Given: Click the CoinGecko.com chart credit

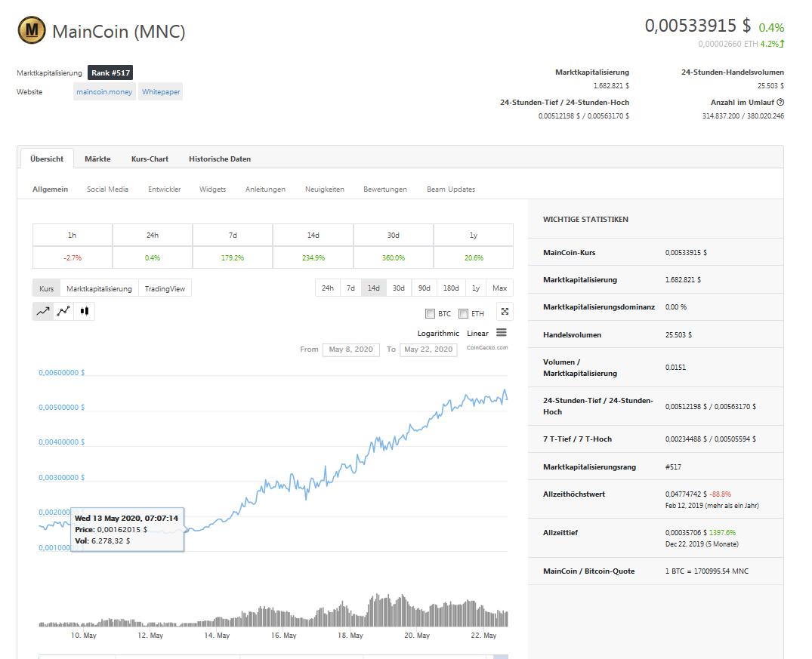Looking at the screenshot, I should [x=487, y=348].
